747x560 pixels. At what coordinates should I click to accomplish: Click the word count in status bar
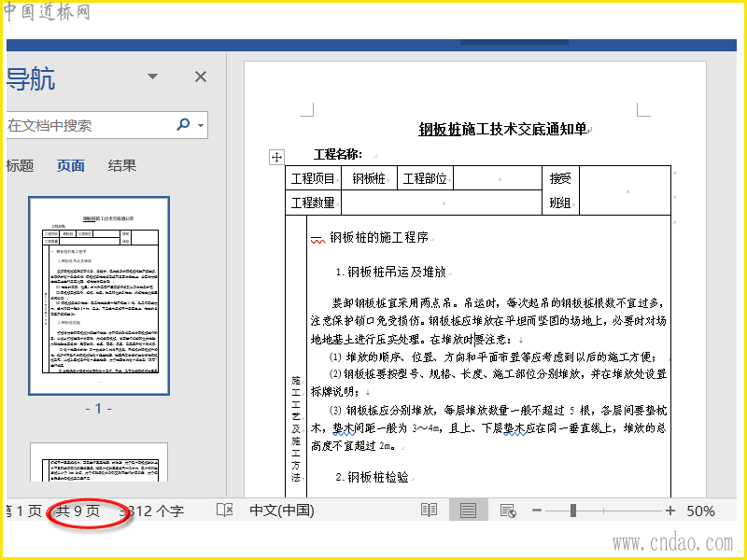click(151, 511)
